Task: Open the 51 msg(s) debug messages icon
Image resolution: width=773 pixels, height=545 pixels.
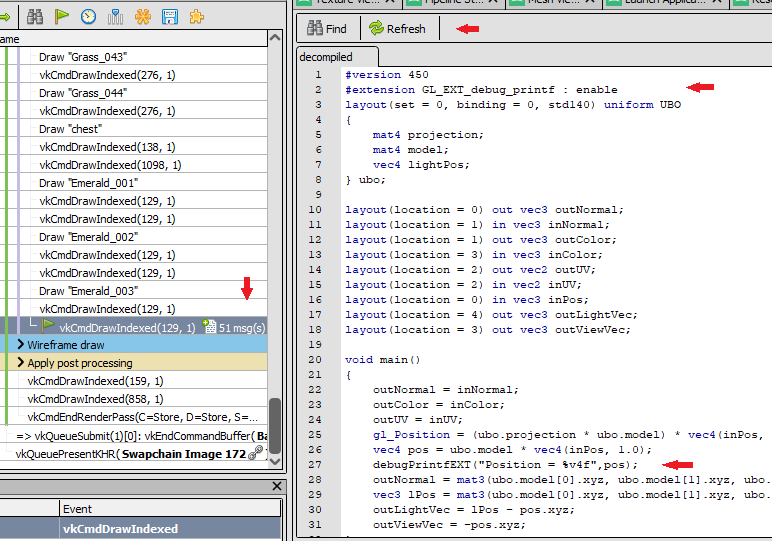Action: pyautogui.click(x=210, y=327)
